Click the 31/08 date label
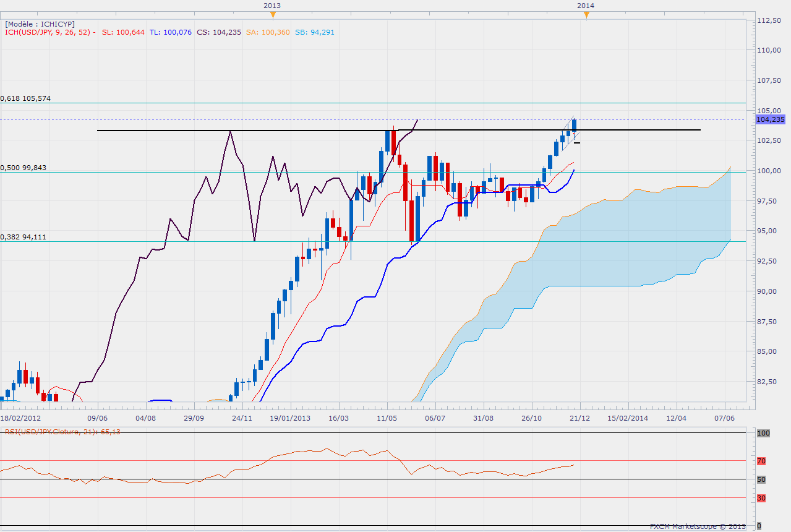This screenshot has width=791, height=532. pyautogui.click(x=484, y=418)
